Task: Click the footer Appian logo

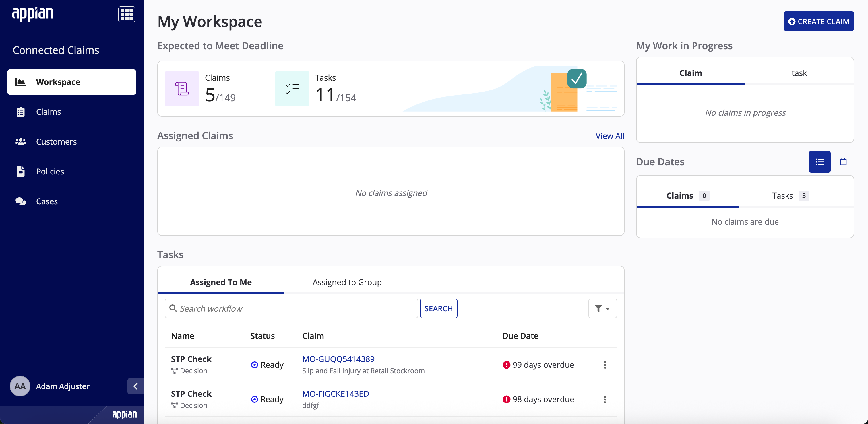Action: 124,414
